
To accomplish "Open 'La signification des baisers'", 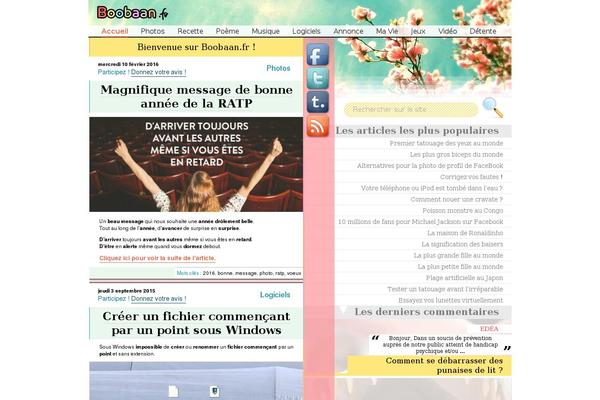I will (x=462, y=244).
